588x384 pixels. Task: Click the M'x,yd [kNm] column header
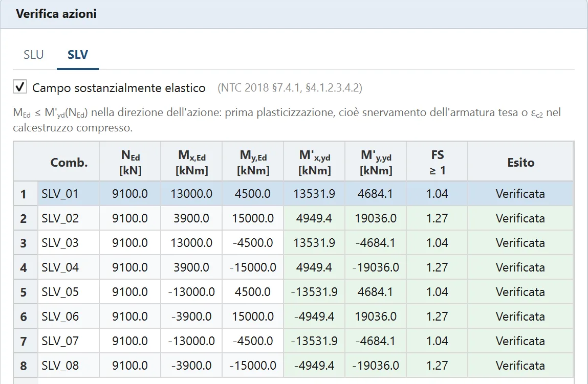pyautogui.click(x=315, y=162)
